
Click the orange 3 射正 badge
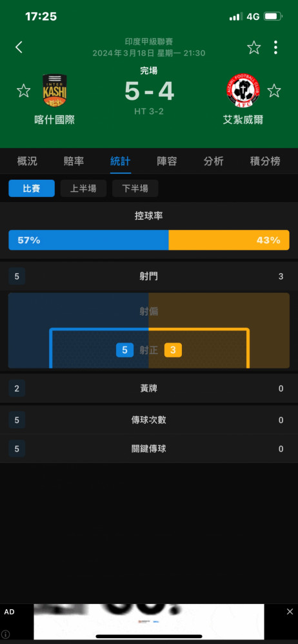(173, 350)
